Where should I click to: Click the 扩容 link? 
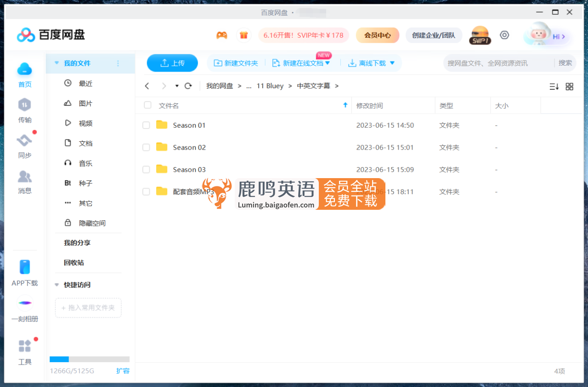click(x=123, y=371)
